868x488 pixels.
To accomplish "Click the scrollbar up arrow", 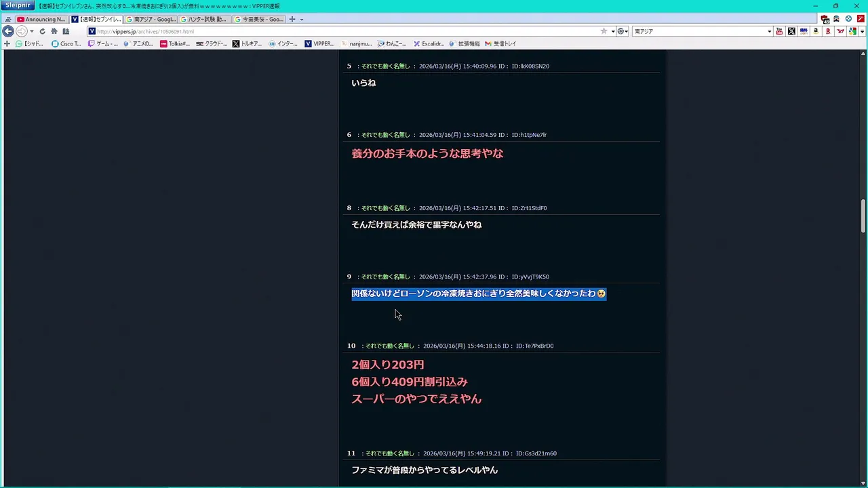I will click(863, 54).
